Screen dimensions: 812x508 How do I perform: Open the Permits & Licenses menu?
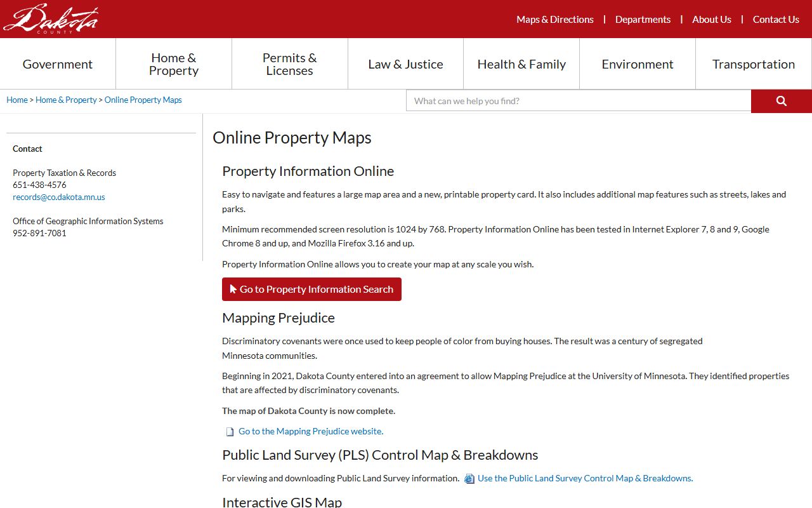[290, 64]
